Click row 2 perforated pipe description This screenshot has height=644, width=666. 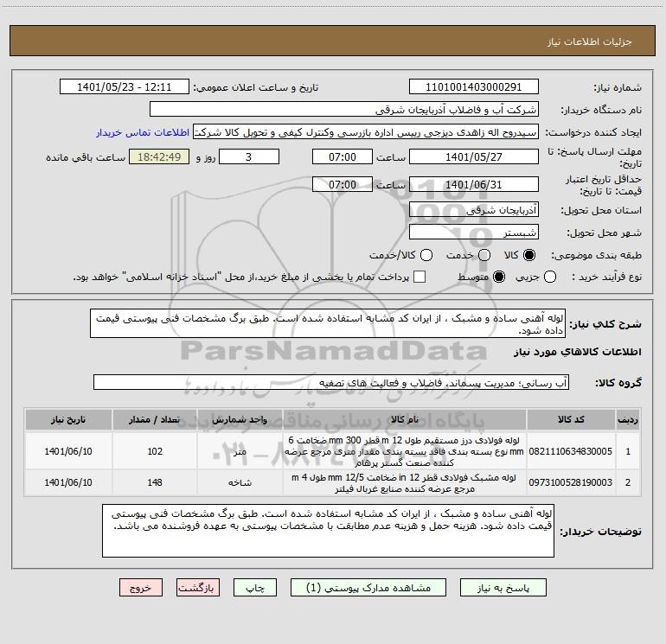405,482
